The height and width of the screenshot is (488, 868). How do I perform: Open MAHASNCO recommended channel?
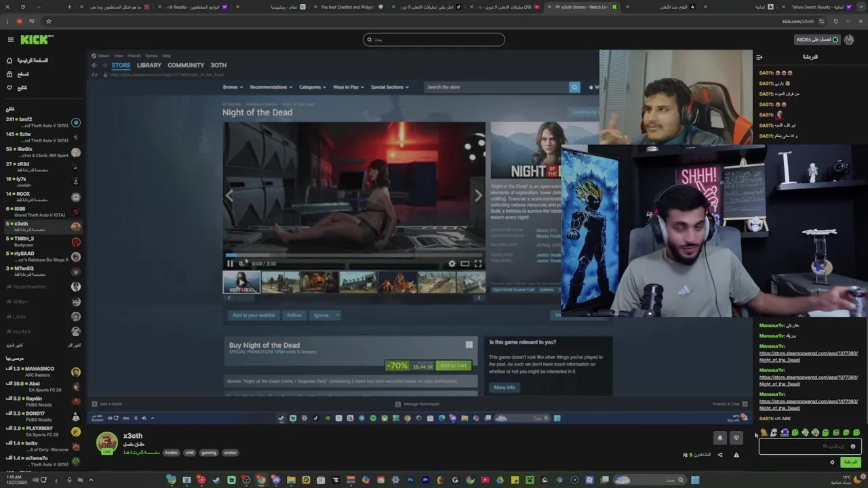[43, 372]
